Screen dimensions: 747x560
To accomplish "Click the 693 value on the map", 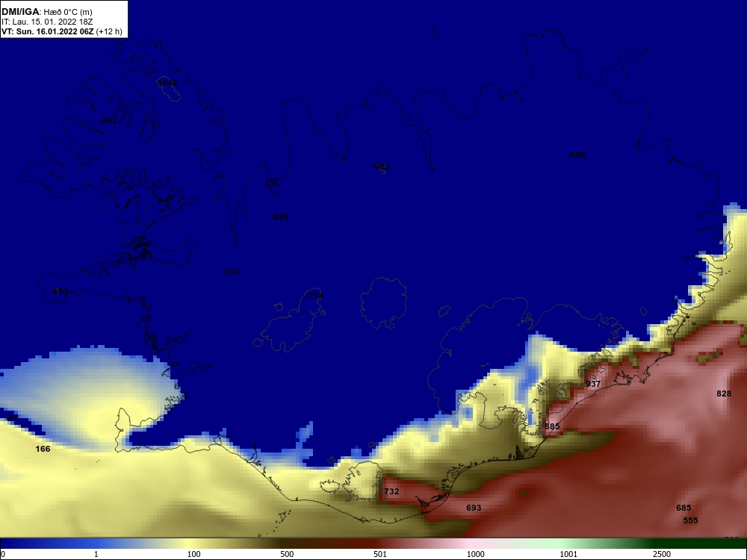I will coord(474,508).
